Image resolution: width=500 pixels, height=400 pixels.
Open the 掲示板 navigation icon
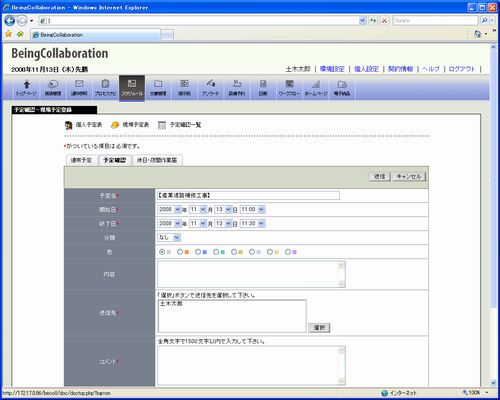[184, 88]
